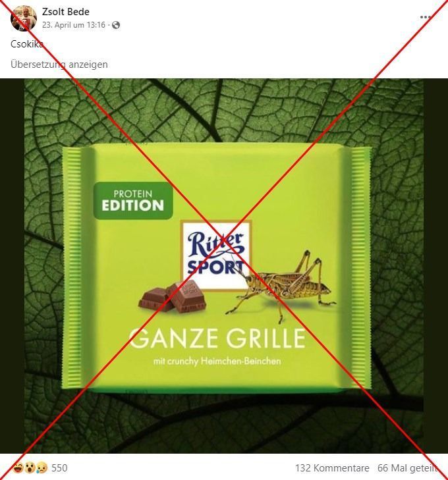448x480 pixels.
Task: Click the laughing reaction emoji
Action: point(18,467)
